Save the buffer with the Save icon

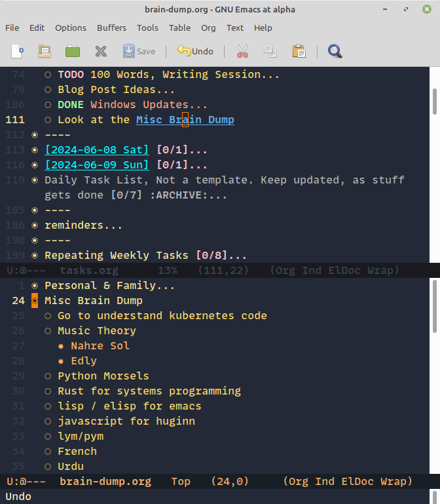[x=139, y=51]
